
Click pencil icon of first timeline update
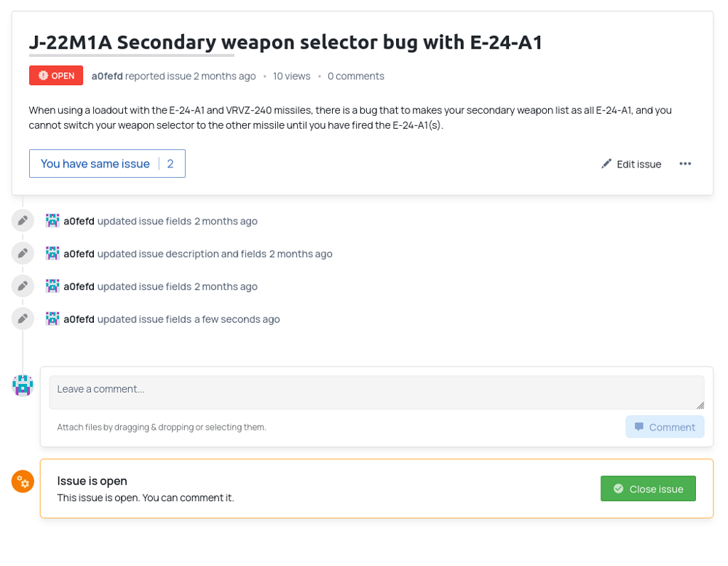(x=23, y=221)
